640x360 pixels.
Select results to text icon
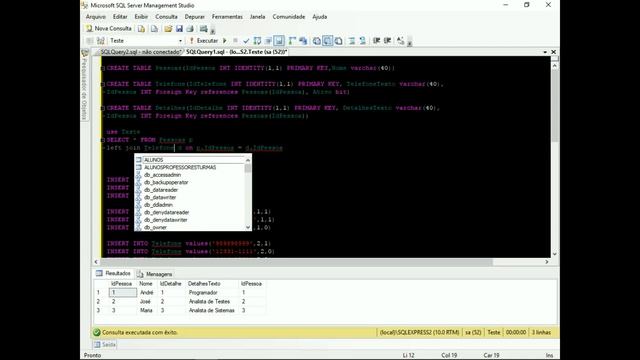[x=316, y=41]
